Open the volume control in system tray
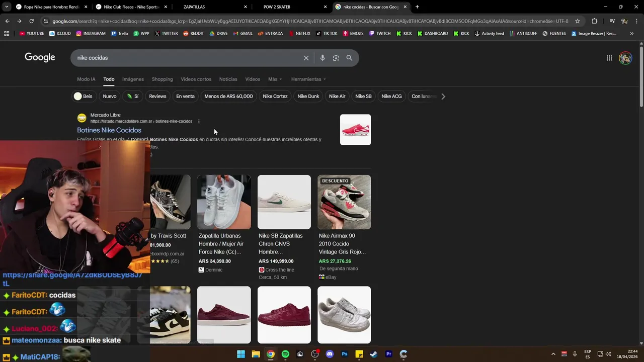Screen dimensions: 644x362 pyautogui.click(x=608, y=354)
